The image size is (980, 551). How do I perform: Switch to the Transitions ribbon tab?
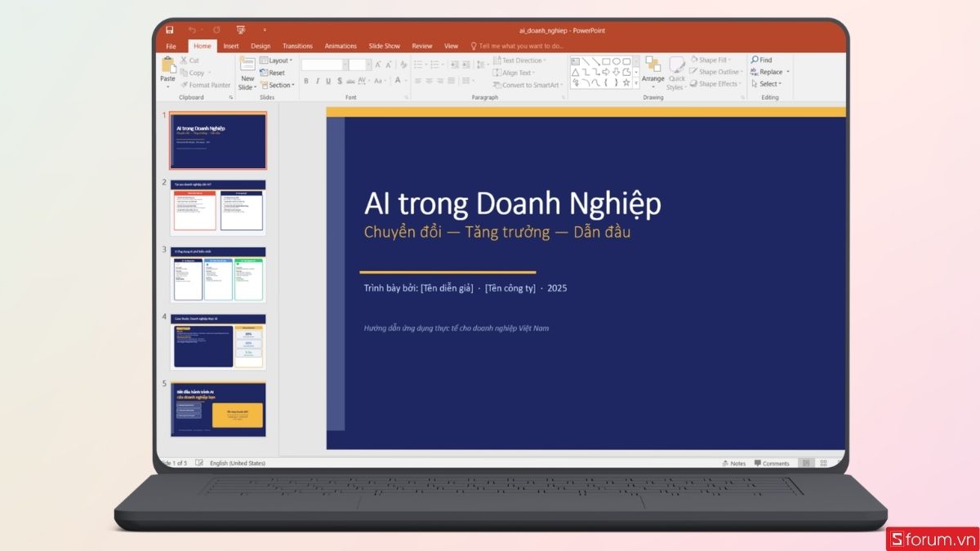coord(297,46)
